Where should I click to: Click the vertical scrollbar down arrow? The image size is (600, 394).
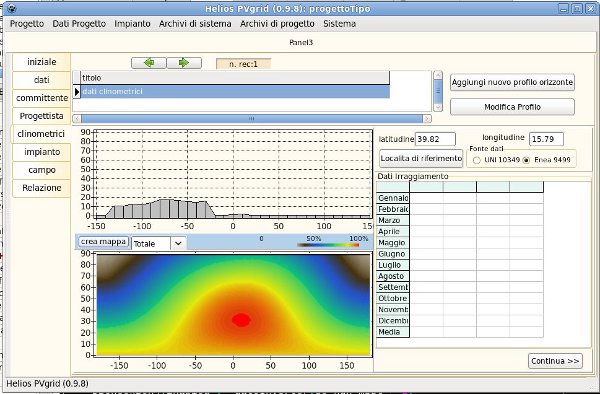438,107
